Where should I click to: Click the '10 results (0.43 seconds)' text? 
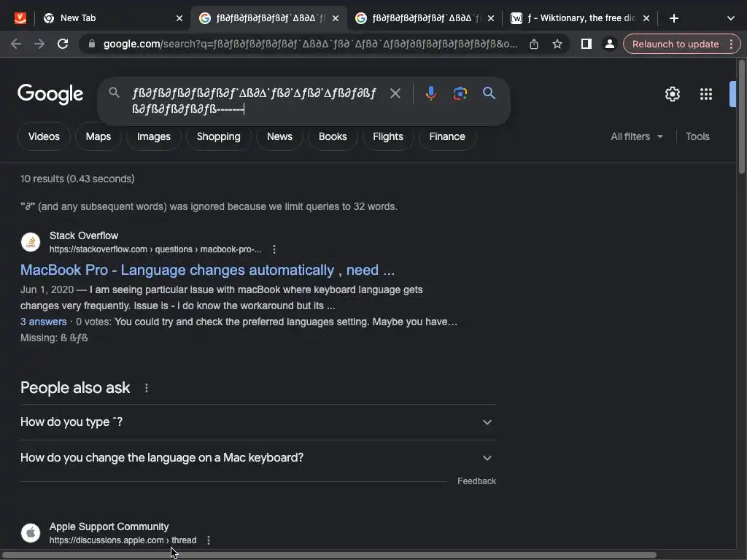77,179
